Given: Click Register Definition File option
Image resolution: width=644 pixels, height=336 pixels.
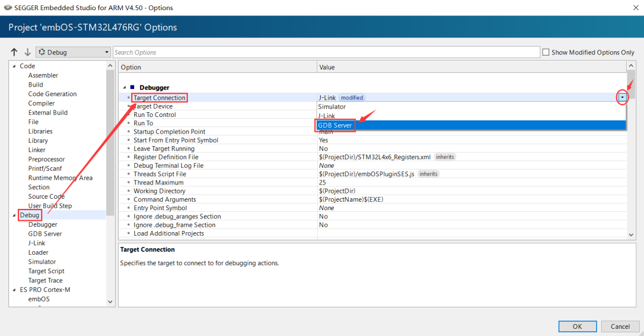Looking at the screenshot, I should coord(166,157).
